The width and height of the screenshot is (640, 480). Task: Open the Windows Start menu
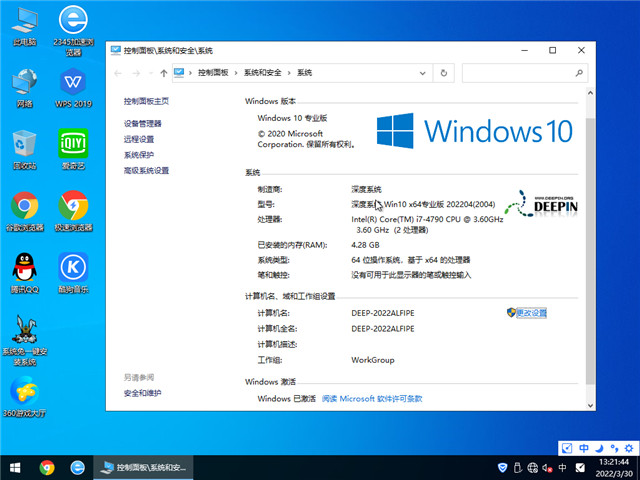point(15,467)
